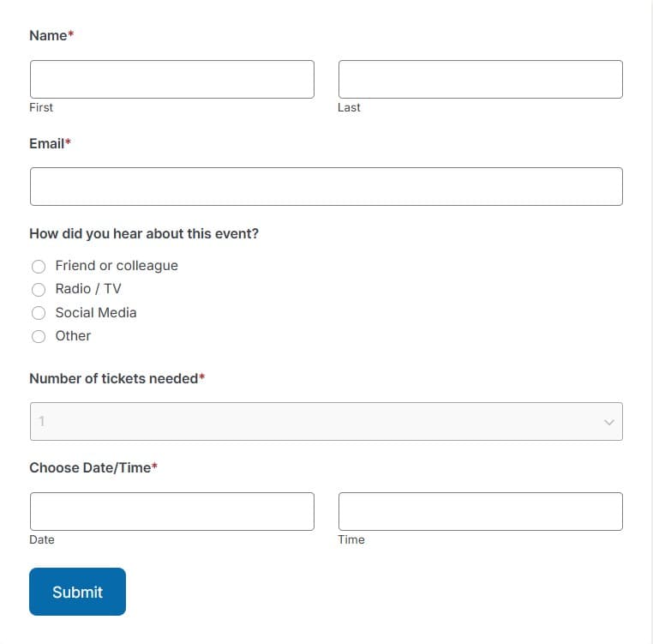653x644 pixels.
Task: Select the Social Media radio button
Action: 39,313
